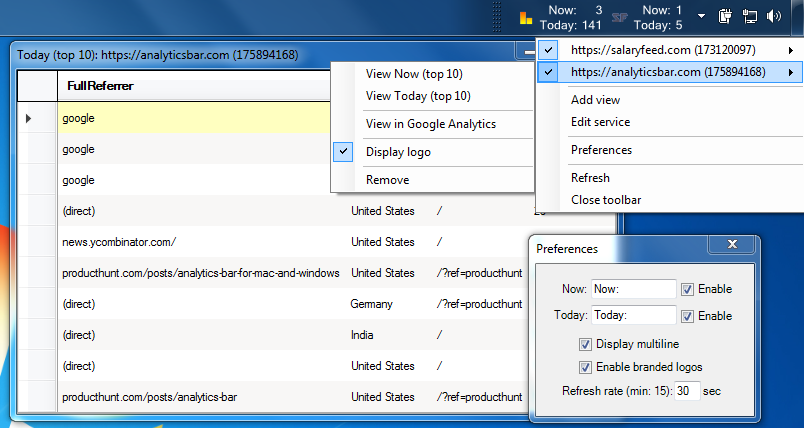The width and height of the screenshot is (804, 428).
Task: Toggle the Display multiline checkbox
Action: [585, 344]
